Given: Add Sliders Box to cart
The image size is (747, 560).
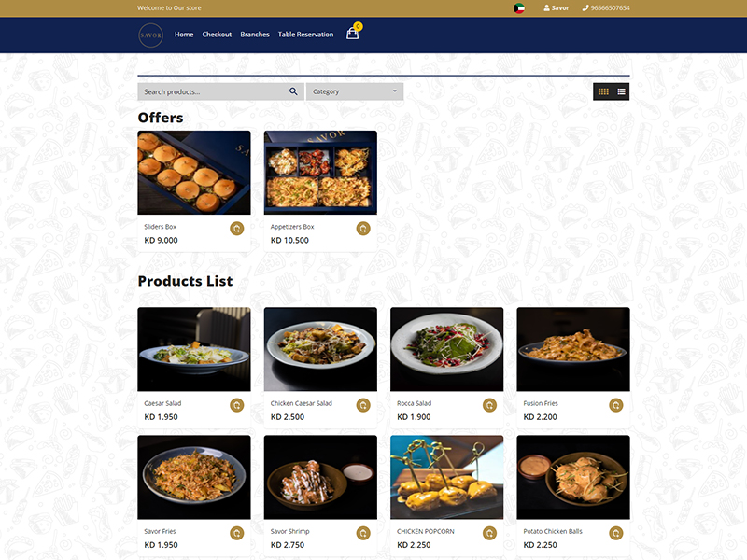Looking at the screenshot, I should point(237,229).
